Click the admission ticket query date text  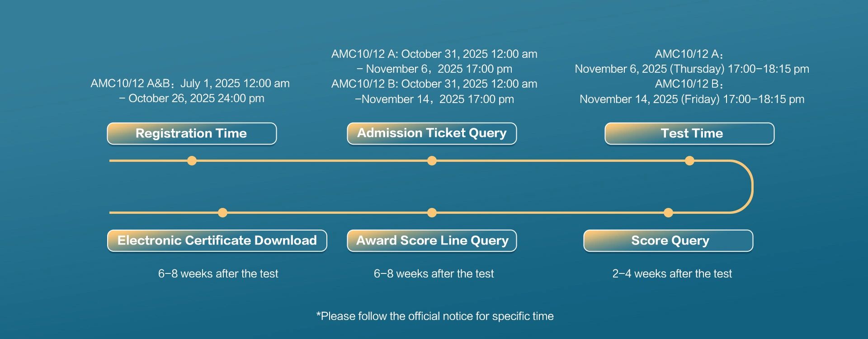pos(434,76)
